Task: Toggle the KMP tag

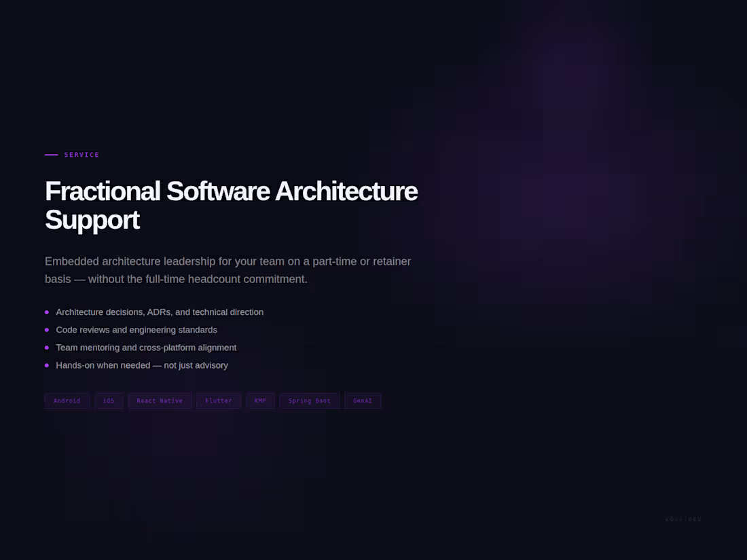Action: (260, 400)
